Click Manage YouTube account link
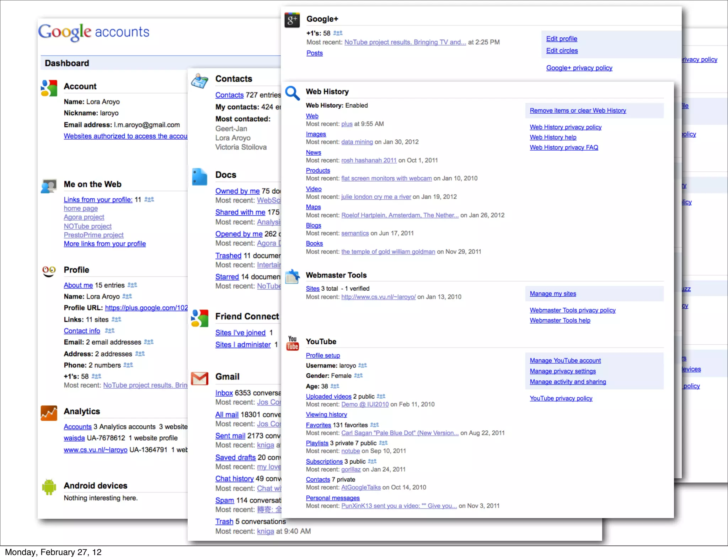The image size is (728, 560). [x=565, y=360]
